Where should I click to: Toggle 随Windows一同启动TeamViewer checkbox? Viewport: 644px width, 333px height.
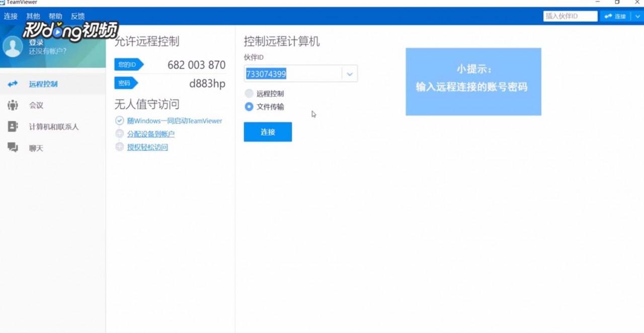pos(119,120)
